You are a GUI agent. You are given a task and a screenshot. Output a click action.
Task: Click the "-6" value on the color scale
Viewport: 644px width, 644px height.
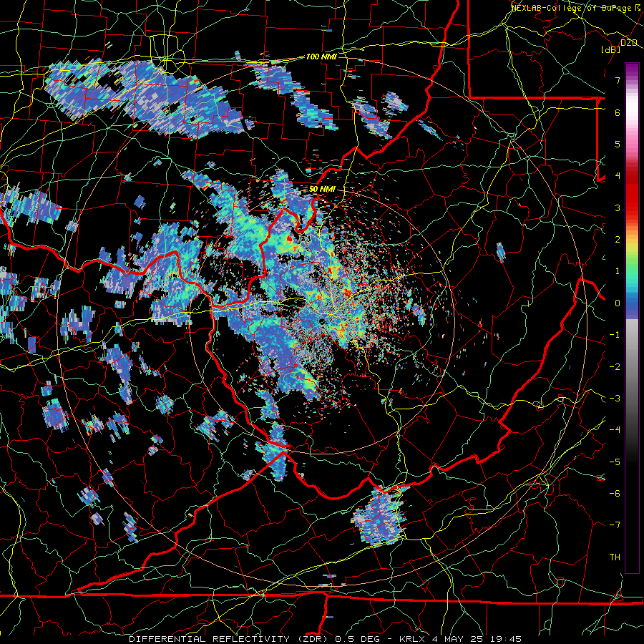[615, 494]
